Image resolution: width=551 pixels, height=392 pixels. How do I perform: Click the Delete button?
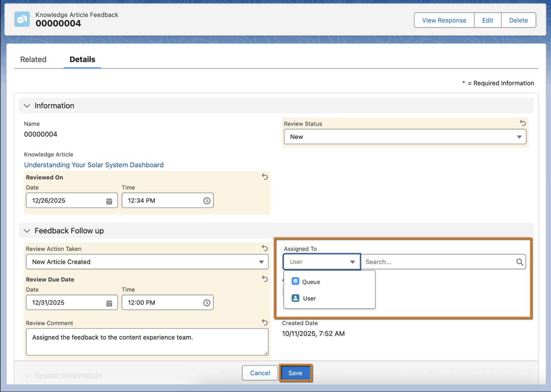pos(519,20)
